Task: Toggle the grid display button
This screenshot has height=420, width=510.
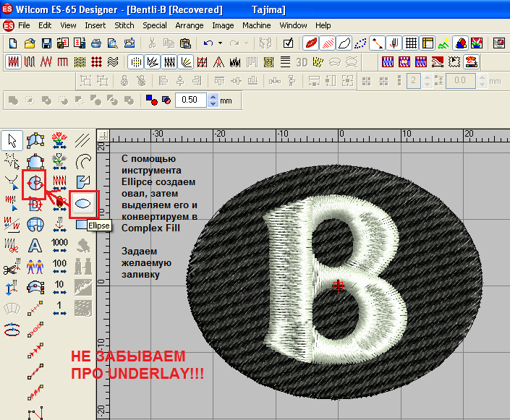Action: click(411, 43)
